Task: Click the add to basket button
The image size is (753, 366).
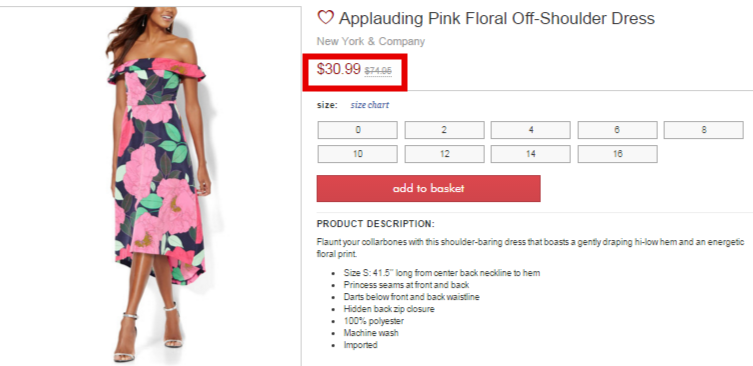Action: click(428, 188)
